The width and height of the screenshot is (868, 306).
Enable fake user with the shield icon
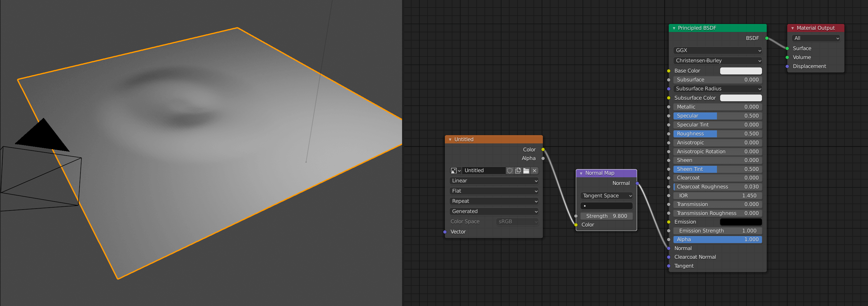510,171
